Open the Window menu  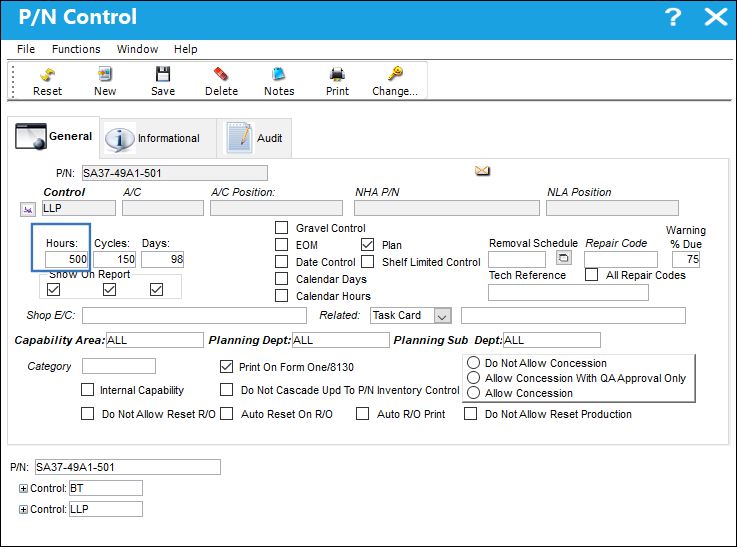click(137, 49)
